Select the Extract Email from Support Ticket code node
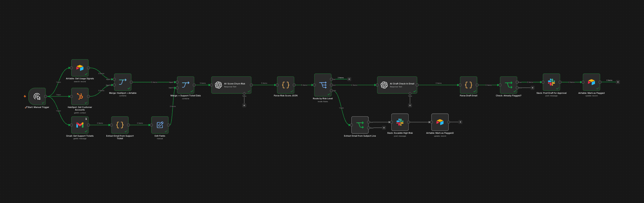This screenshot has height=203, width=644. (120, 125)
